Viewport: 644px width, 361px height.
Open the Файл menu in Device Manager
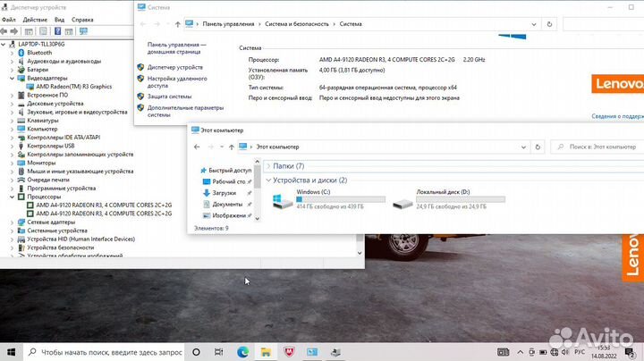click(9, 20)
